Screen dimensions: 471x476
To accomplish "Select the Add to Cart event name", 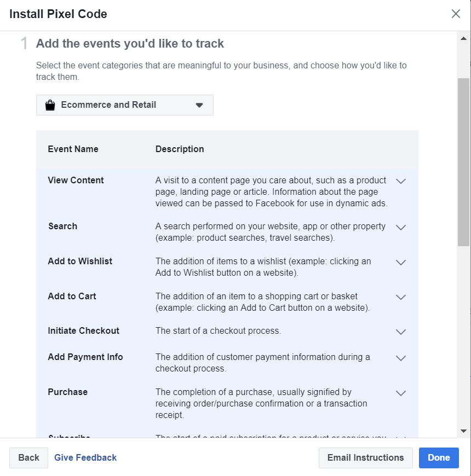I will 72,297.
